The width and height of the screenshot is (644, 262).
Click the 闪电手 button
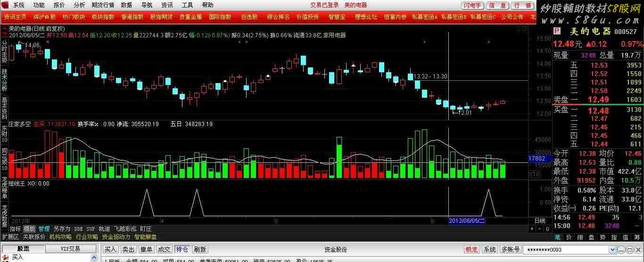(472, 6)
